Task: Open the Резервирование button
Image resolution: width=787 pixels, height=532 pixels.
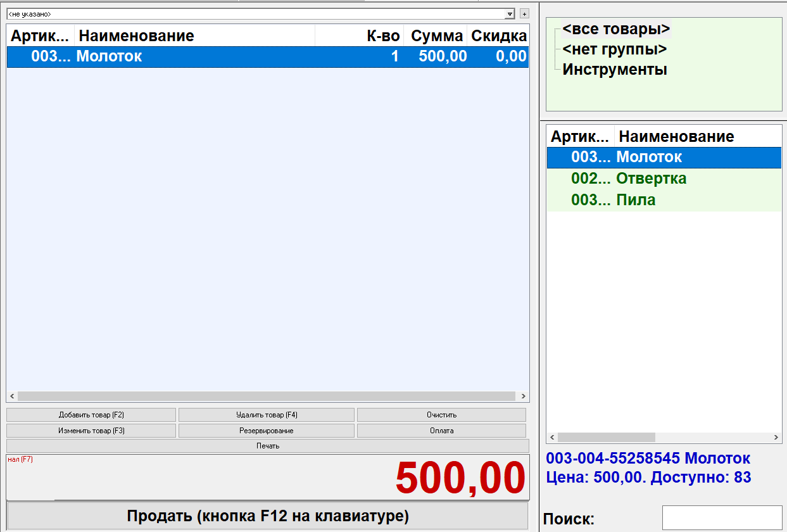Action: point(266,431)
